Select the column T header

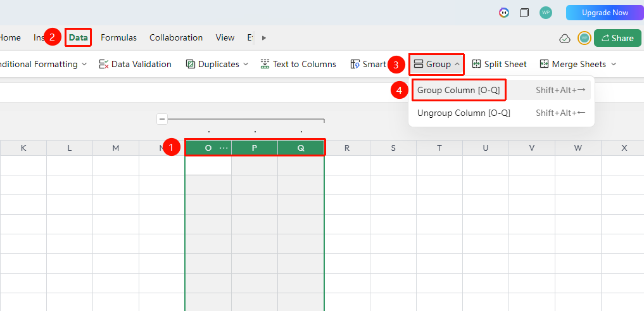(x=439, y=148)
